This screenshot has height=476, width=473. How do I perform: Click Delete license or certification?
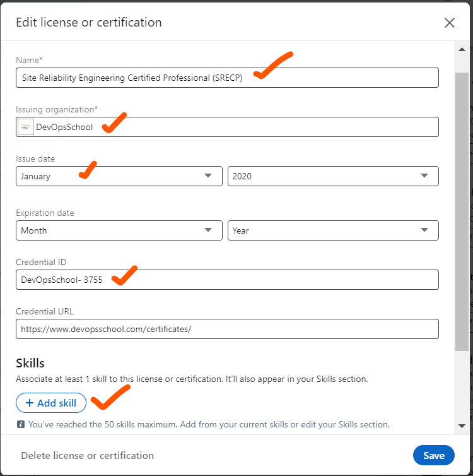[x=87, y=455]
